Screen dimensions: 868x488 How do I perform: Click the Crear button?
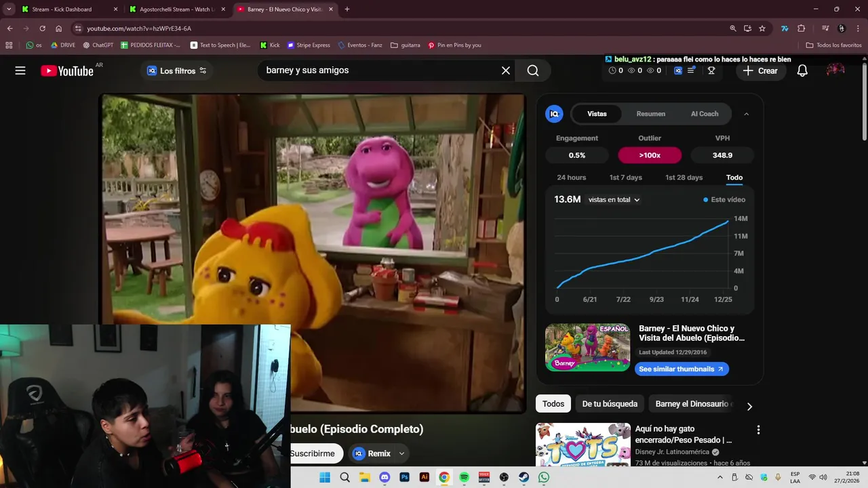[760, 70]
